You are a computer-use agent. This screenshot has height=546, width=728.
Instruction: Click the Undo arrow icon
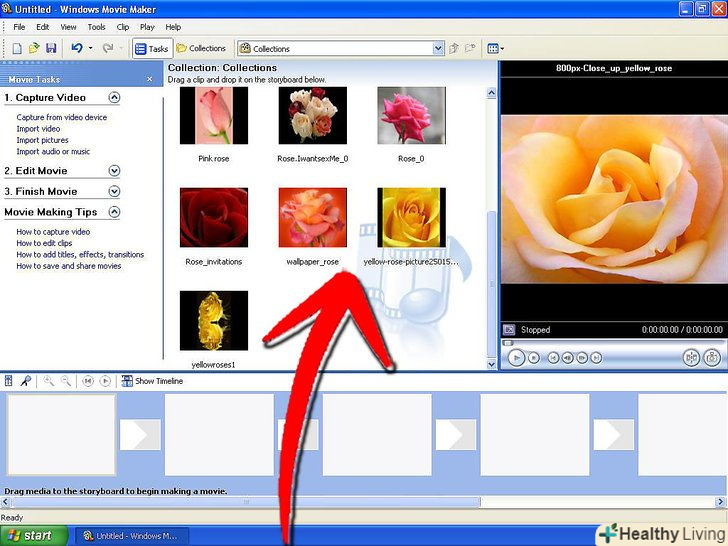77,48
